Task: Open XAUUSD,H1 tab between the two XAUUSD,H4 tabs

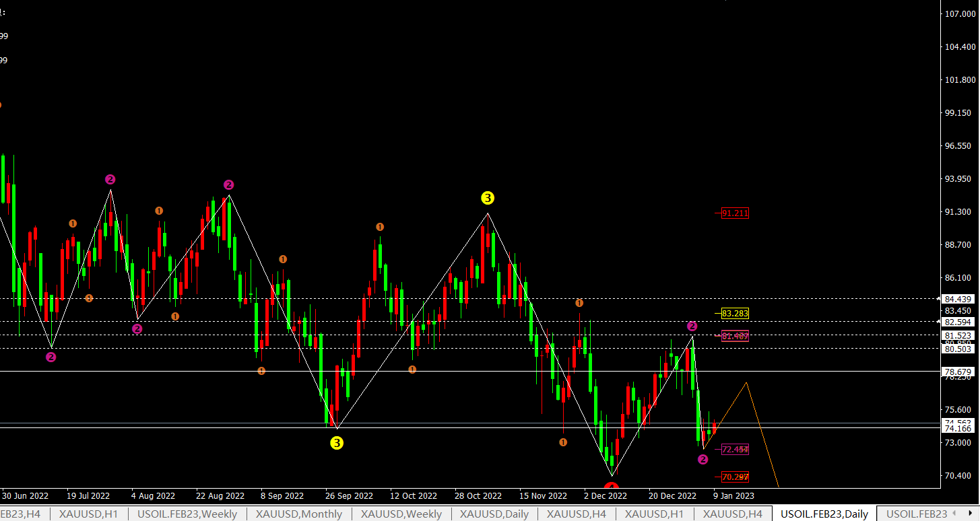Action: tap(654, 514)
